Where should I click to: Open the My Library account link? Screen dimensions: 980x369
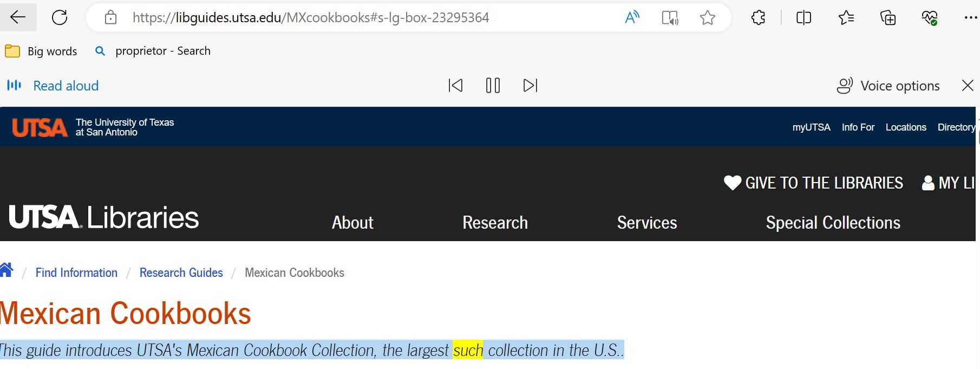(949, 183)
